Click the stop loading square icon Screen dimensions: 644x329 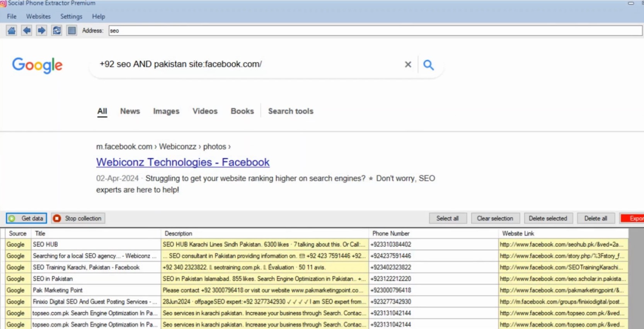(72, 31)
